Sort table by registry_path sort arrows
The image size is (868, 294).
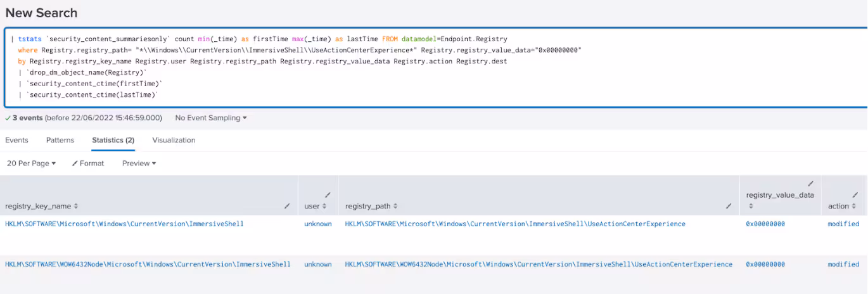pos(395,207)
